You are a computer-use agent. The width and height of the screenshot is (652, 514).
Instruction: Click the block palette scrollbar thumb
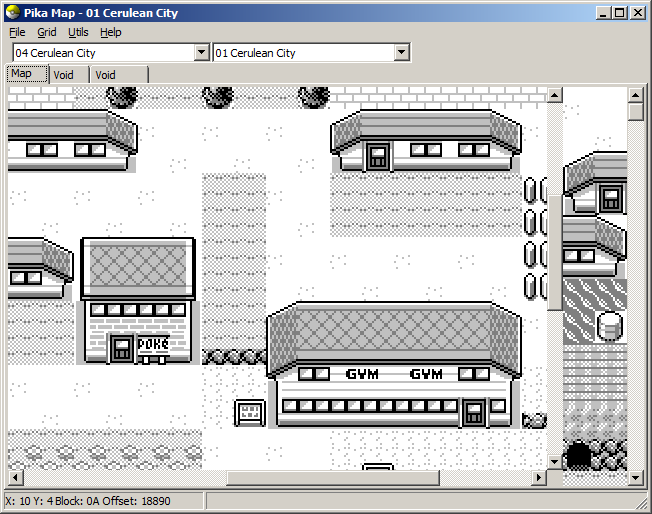635,112
